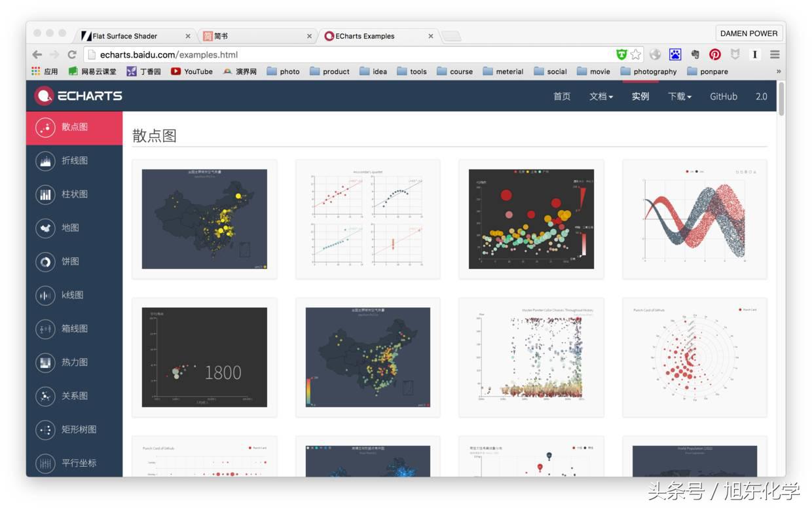Image resolution: width=812 pixels, height=508 pixels.
Task: Open the photo bookmarks folder
Action: [x=283, y=71]
